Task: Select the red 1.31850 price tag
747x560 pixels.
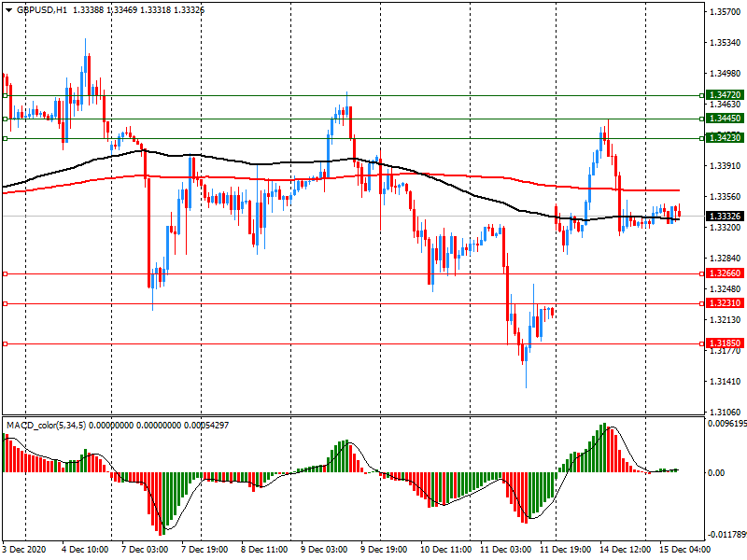Action: click(725, 343)
